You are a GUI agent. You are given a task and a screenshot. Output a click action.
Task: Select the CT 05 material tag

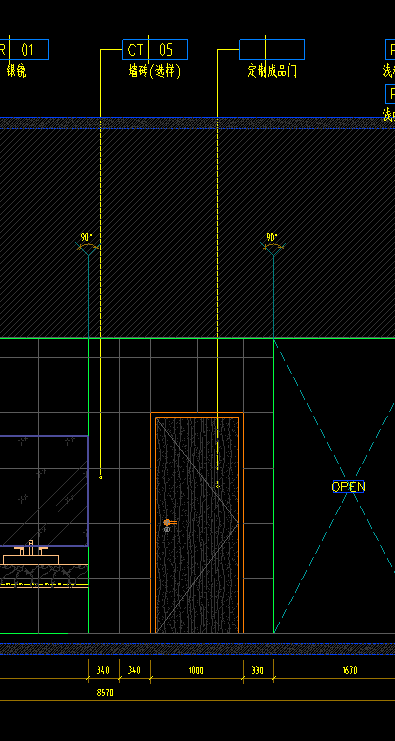coord(155,50)
